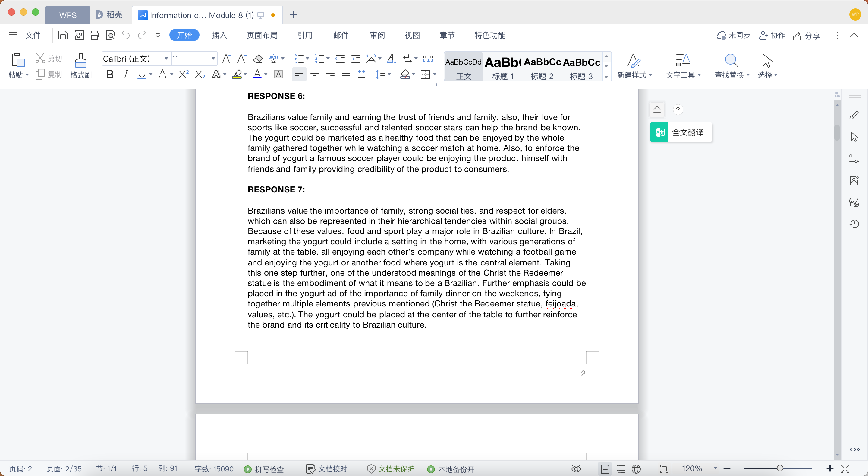Click the blue font color button

tap(257, 74)
